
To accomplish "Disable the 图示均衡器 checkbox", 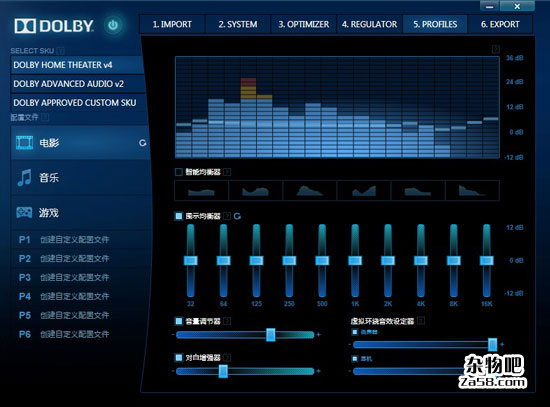I will tap(179, 216).
